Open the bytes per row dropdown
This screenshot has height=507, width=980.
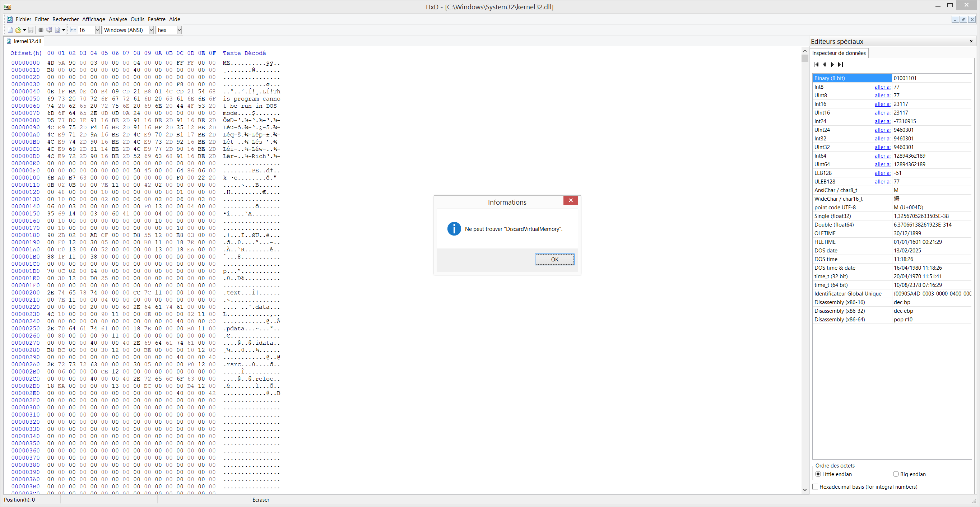click(97, 30)
